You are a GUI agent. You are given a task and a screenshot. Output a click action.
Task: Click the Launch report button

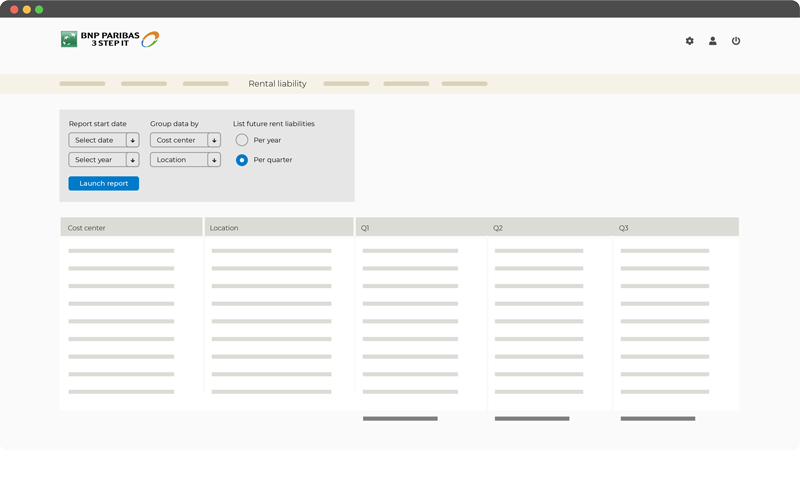tap(104, 184)
